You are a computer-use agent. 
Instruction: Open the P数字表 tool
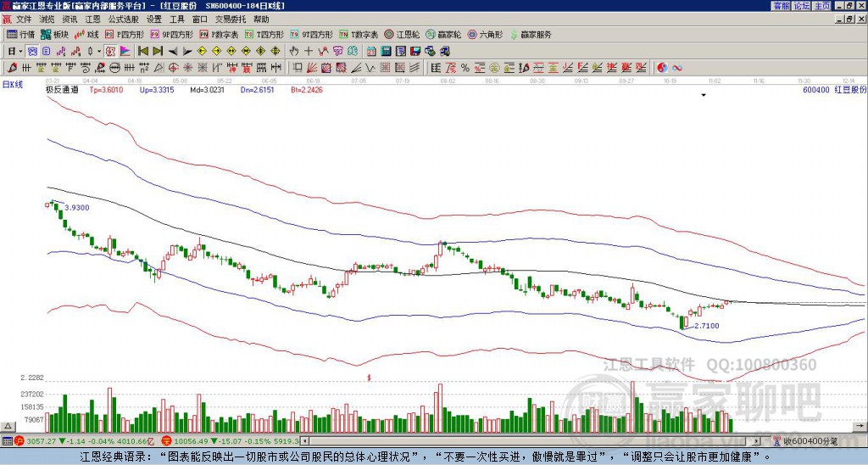219,34
